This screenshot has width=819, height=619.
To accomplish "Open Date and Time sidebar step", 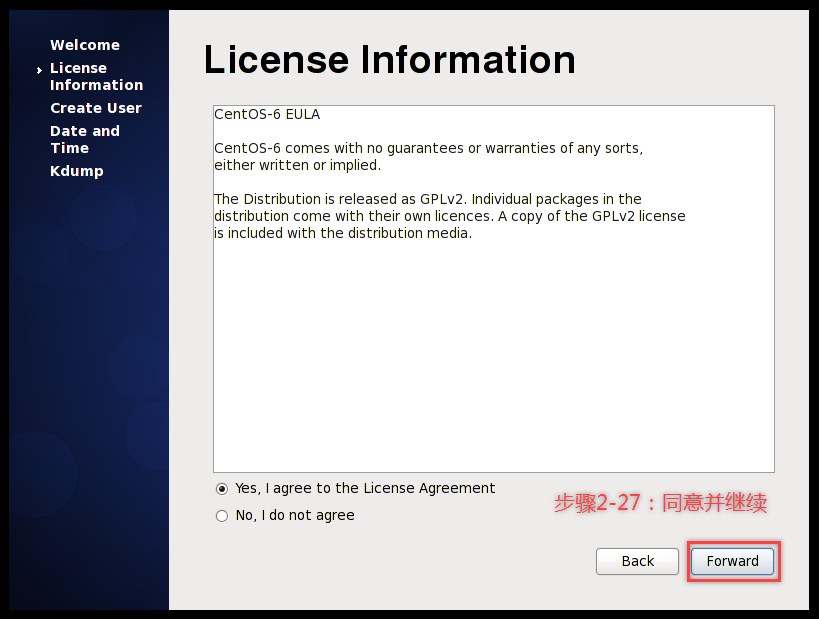I will click(85, 139).
